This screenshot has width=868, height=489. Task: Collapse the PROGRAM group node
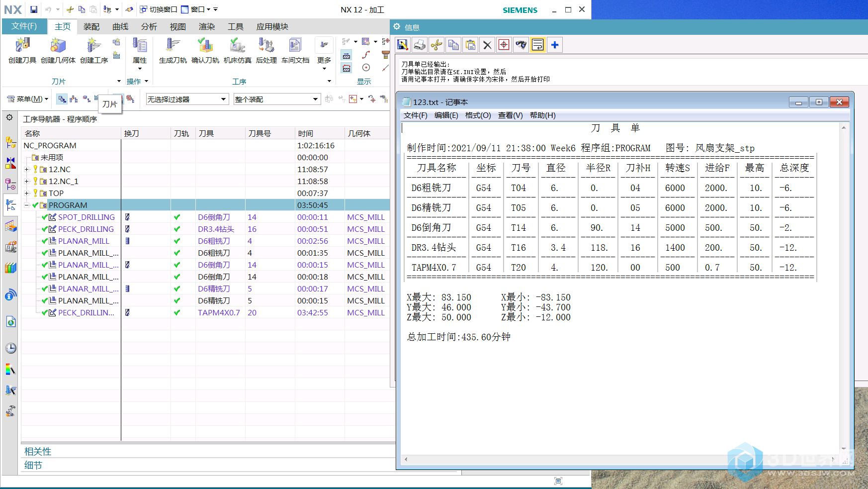pyautogui.click(x=27, y=205)
